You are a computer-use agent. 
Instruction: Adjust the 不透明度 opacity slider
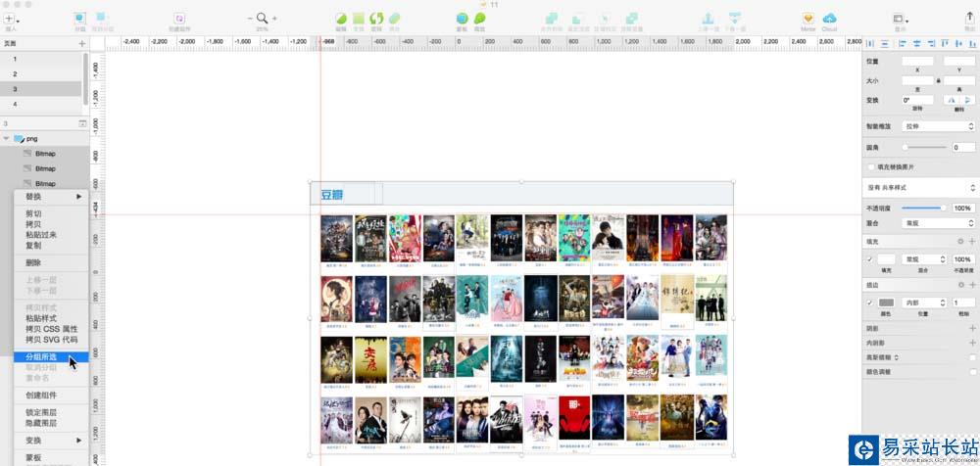click(x=925, y=208)
